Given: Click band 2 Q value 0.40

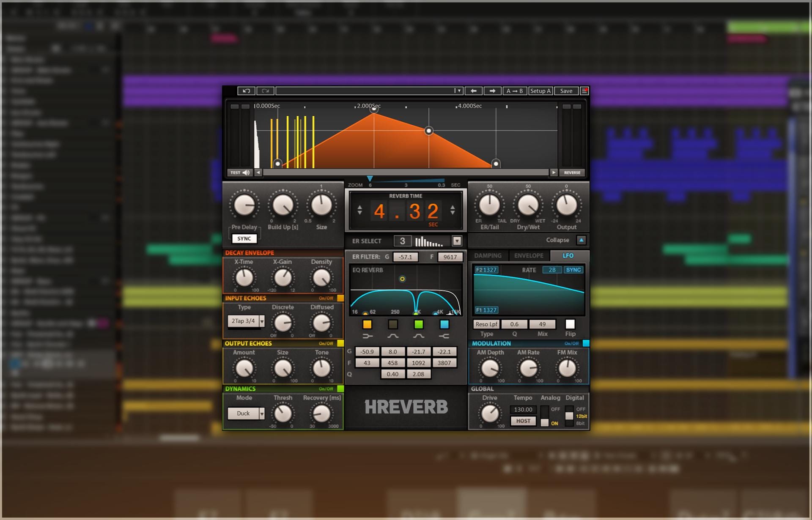Looking at the screenshot, I should pos(392,374).
